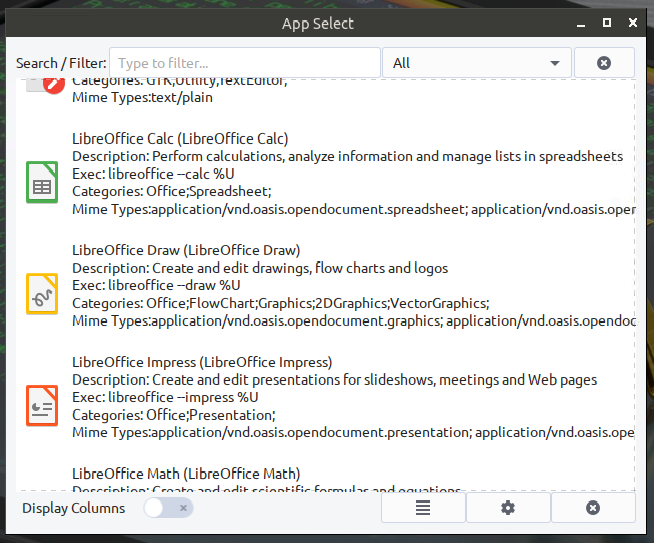Clear the search filter with the X button
This screenshot has height=543, width=654.
click(604, 63)
